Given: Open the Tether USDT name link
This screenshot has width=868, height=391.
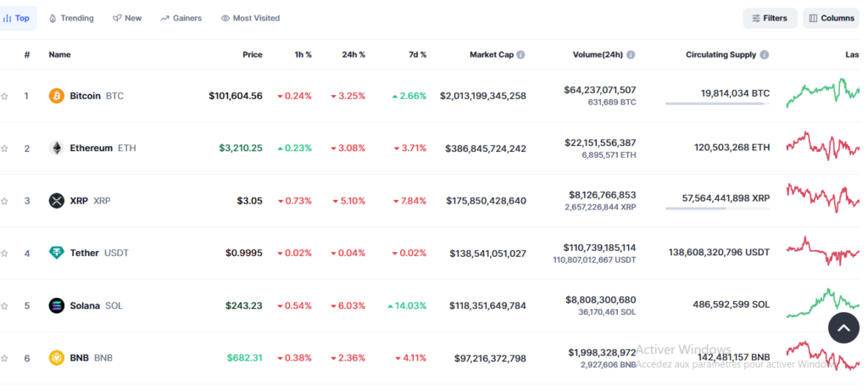Looking at the screenshot, I should pyautogui.click(x=84, y=253).
